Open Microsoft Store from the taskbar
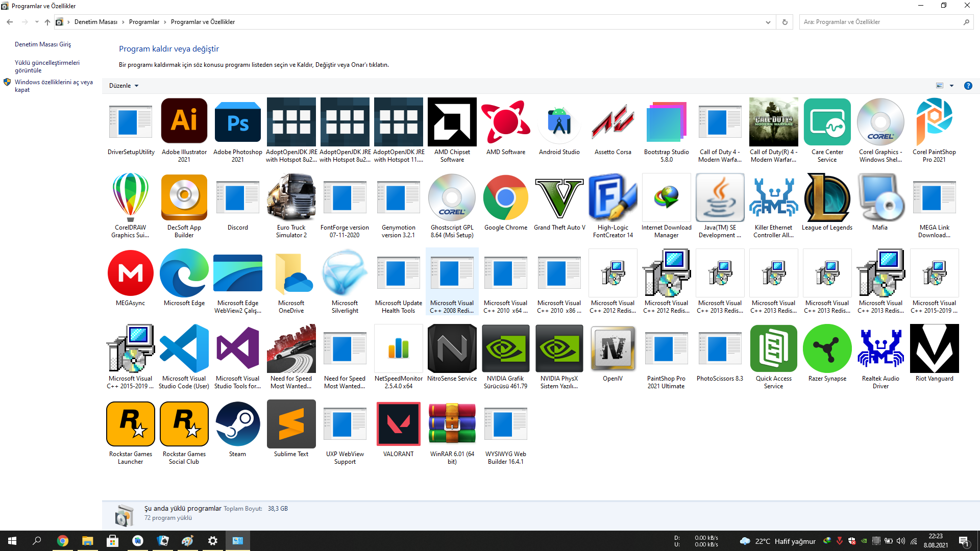The image size is (980, 551). tap(112, 541)
